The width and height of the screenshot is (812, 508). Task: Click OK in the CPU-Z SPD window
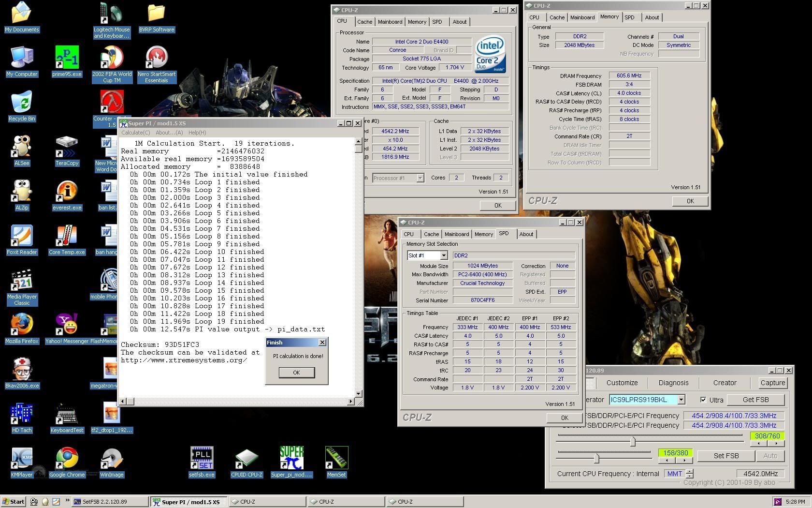pyautogui.click(x=564, y=418)
